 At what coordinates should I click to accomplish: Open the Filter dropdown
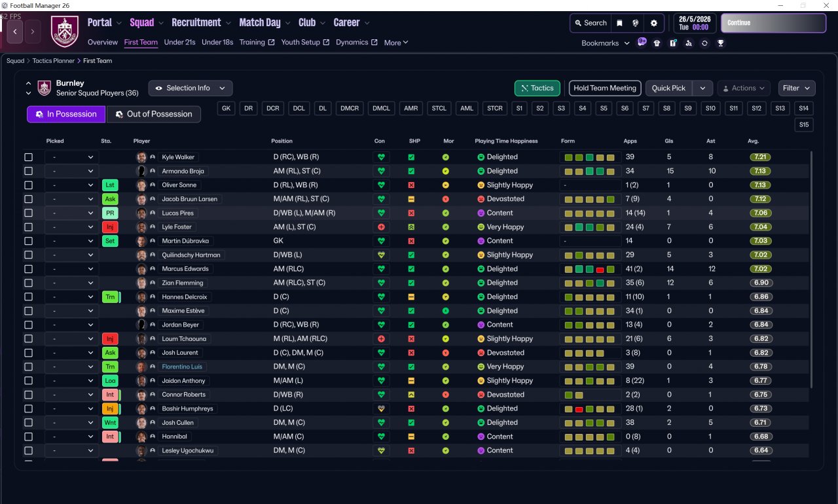797,88
